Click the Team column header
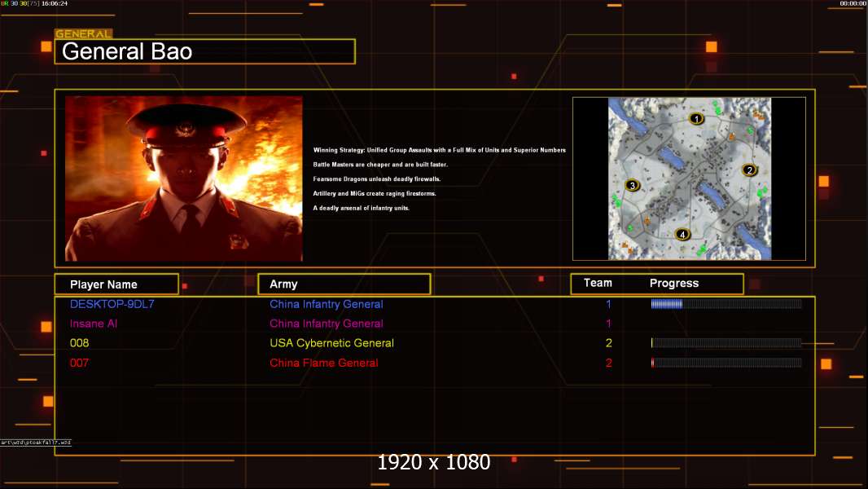Viewport: 868px width, 489px height. click(598, 283)
